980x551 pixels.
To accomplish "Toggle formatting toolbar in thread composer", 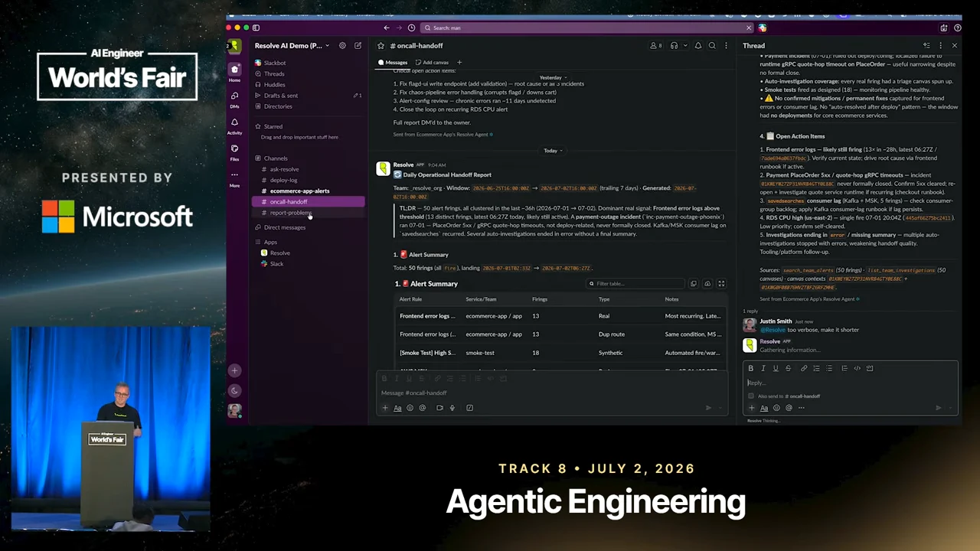I will coord(763,408).
